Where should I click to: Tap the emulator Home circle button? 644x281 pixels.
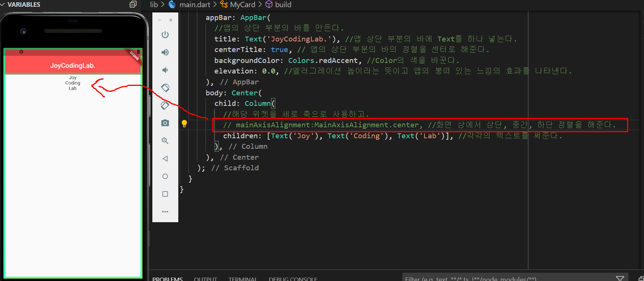pos(165,176)
